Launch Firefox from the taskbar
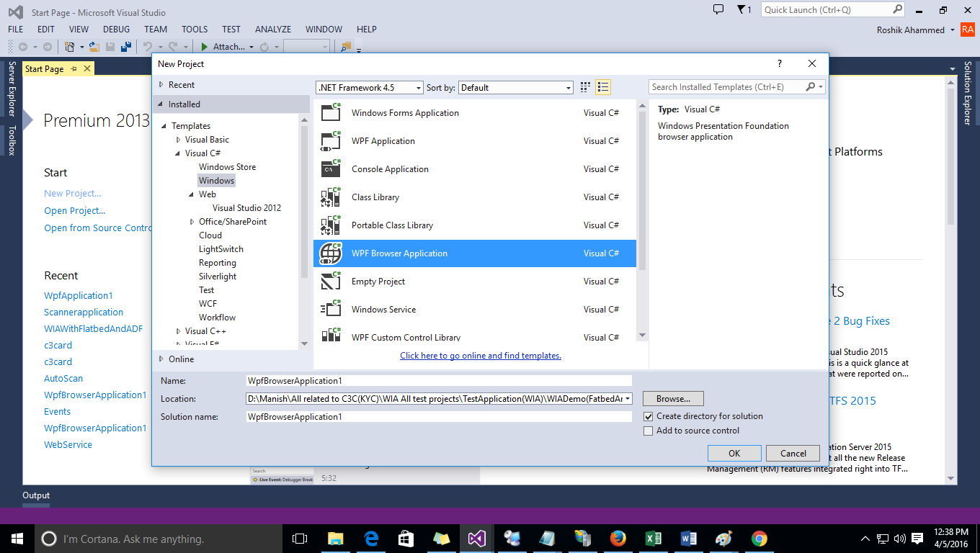 point(618,538)
